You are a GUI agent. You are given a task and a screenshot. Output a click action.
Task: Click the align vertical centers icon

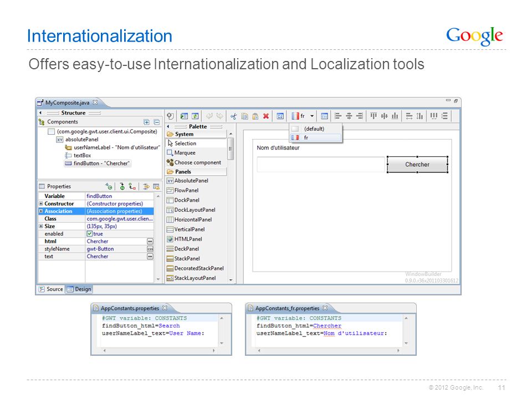coord(384,116)
